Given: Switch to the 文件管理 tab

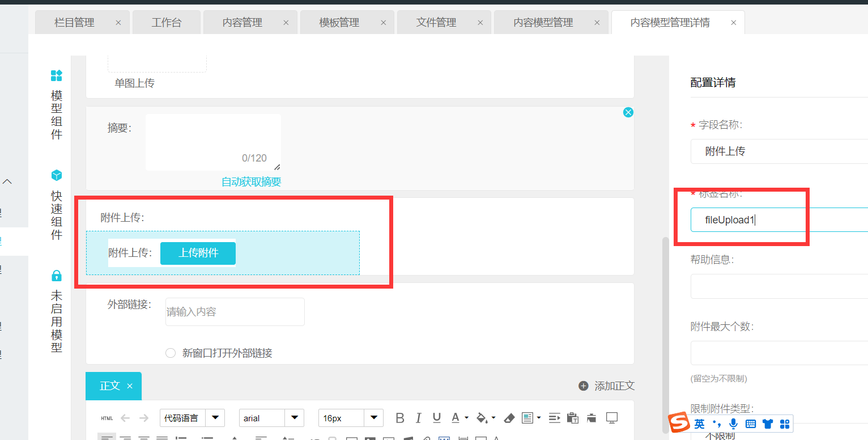Looking at the screenshot, I should [x=436, y=23].
